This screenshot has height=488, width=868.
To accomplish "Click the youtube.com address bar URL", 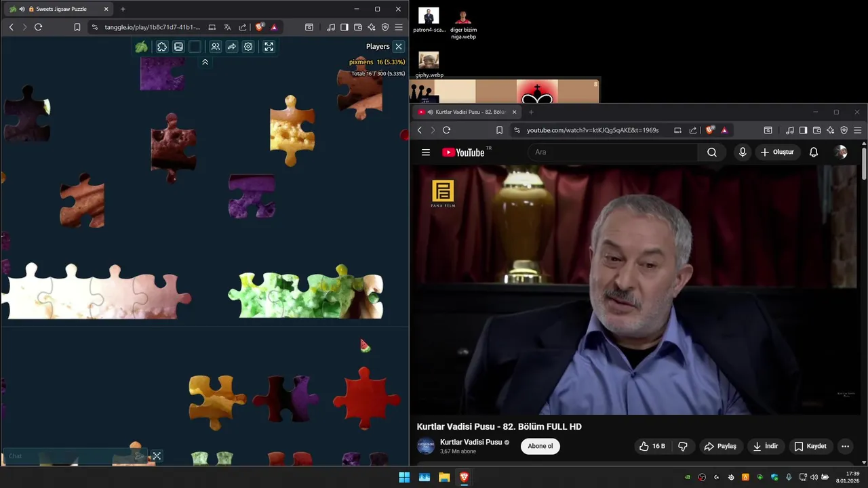I will pyautogui.click(x=593, y=130).
